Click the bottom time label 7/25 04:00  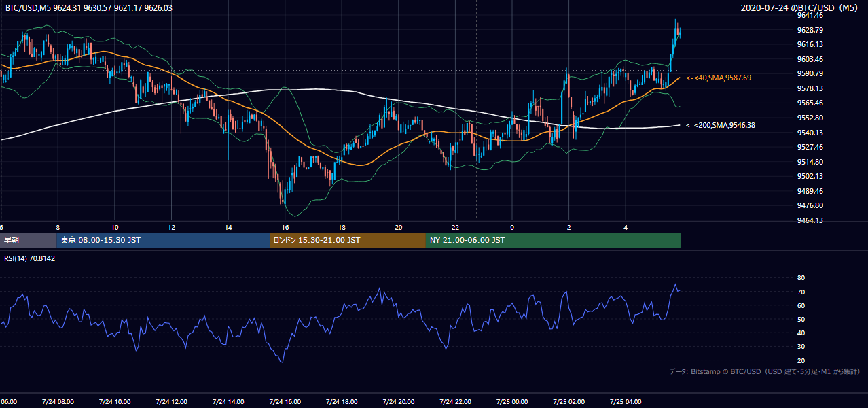click(x=626, y=402)
